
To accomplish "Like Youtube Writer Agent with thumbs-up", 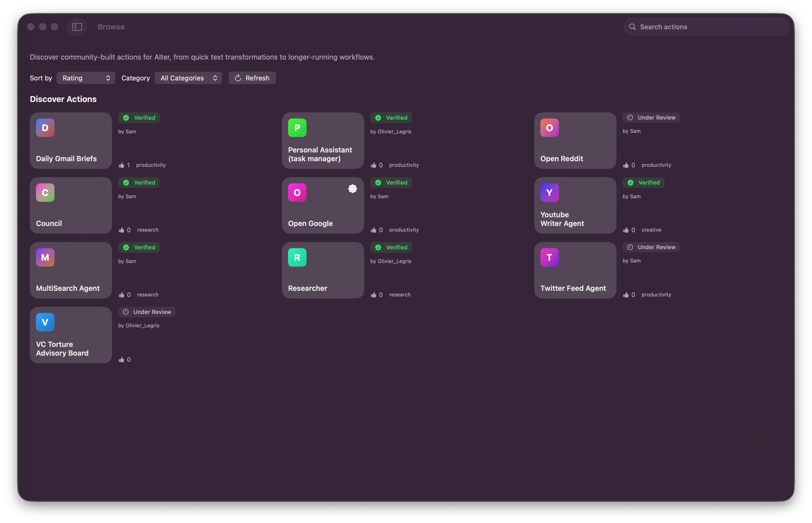I will coord(626,230).
